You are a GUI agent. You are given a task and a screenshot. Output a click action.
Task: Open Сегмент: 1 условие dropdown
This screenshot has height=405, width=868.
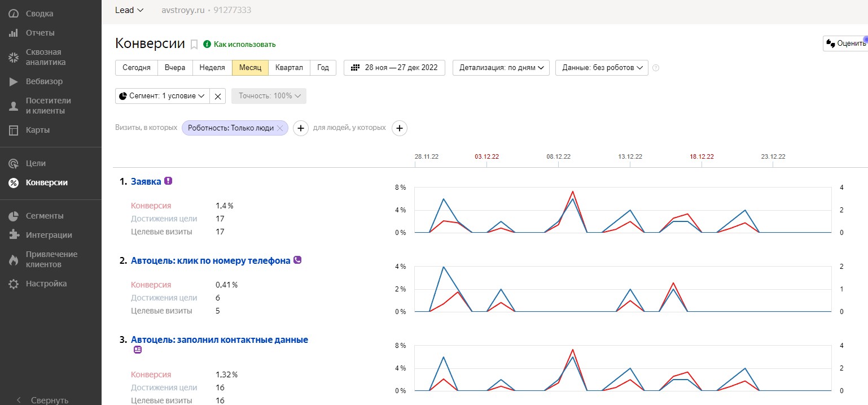tap(163, 96)
